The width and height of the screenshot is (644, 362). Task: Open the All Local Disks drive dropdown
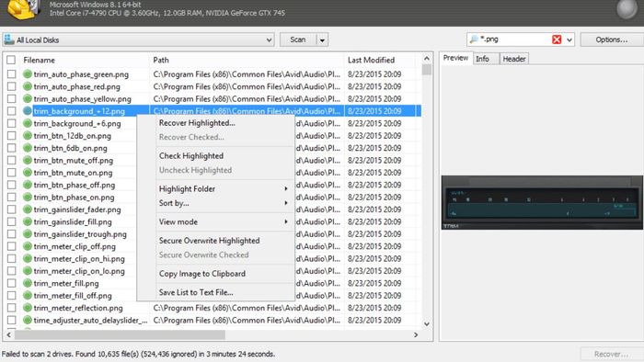point(269,40)
